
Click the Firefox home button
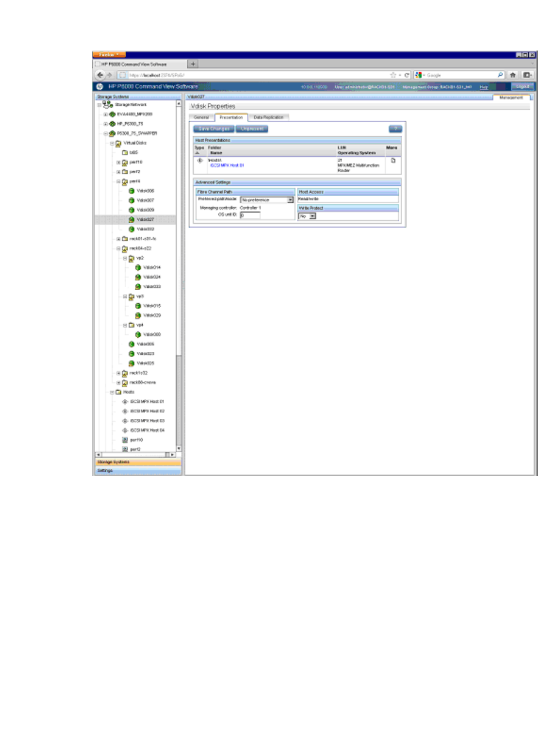(513, 75)
